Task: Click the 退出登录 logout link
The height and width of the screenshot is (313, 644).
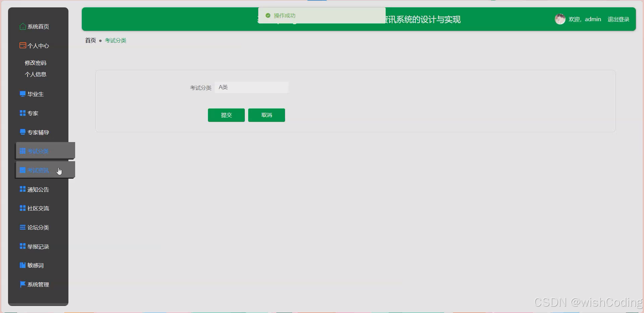Action: (618, 19)
